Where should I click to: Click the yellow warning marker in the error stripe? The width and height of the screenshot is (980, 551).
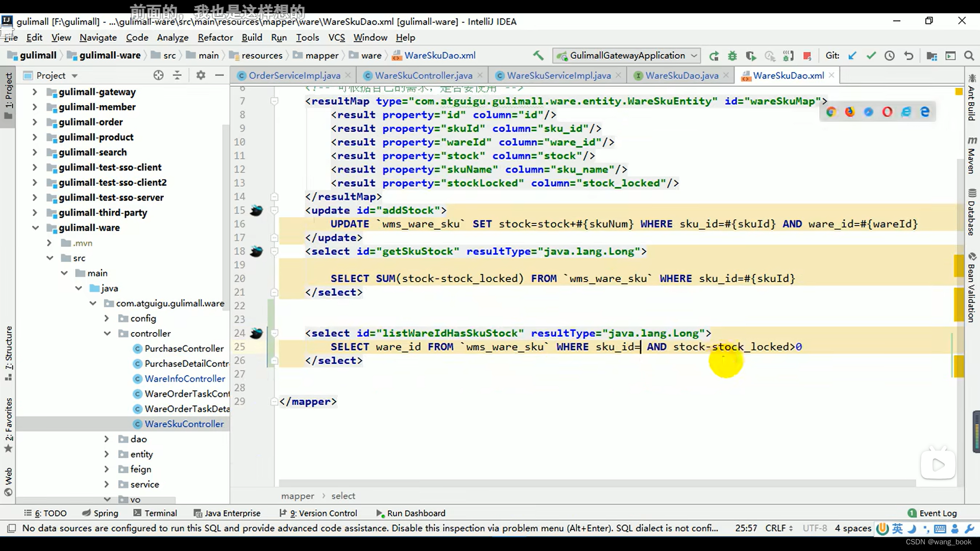point(959,91)
